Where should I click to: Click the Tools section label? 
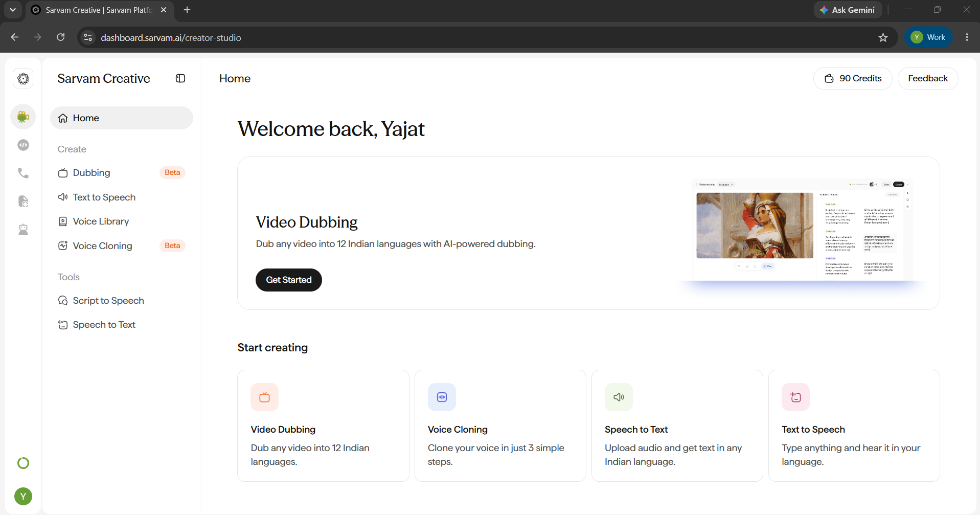pos(69,277)
